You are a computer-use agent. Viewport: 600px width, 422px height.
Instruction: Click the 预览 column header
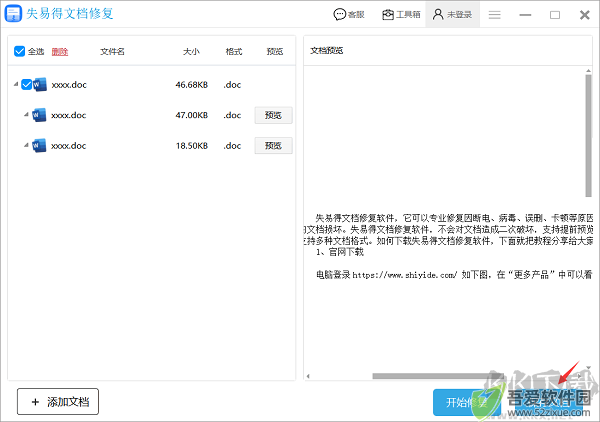[275, 51]
